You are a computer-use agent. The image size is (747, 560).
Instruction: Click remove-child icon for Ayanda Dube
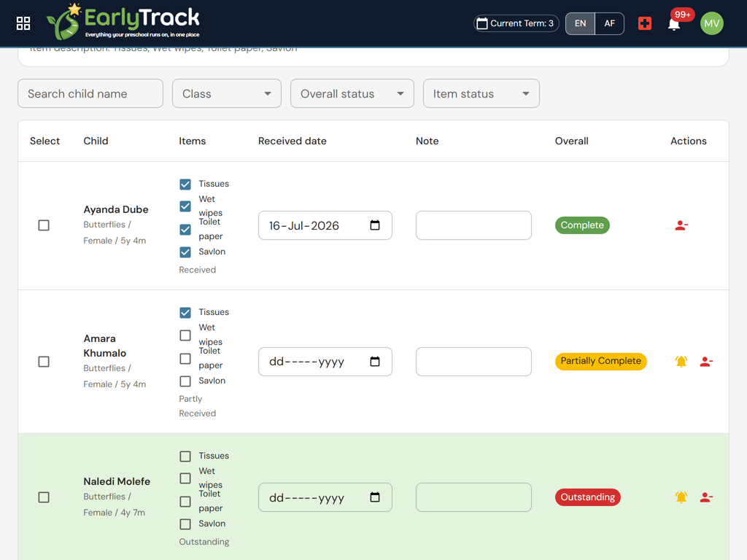tap(681, 226)
